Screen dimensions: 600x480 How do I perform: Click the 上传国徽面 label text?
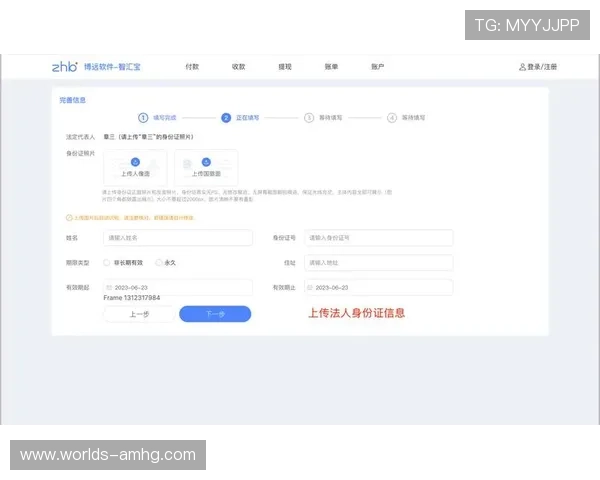click(x=206, y=174)
